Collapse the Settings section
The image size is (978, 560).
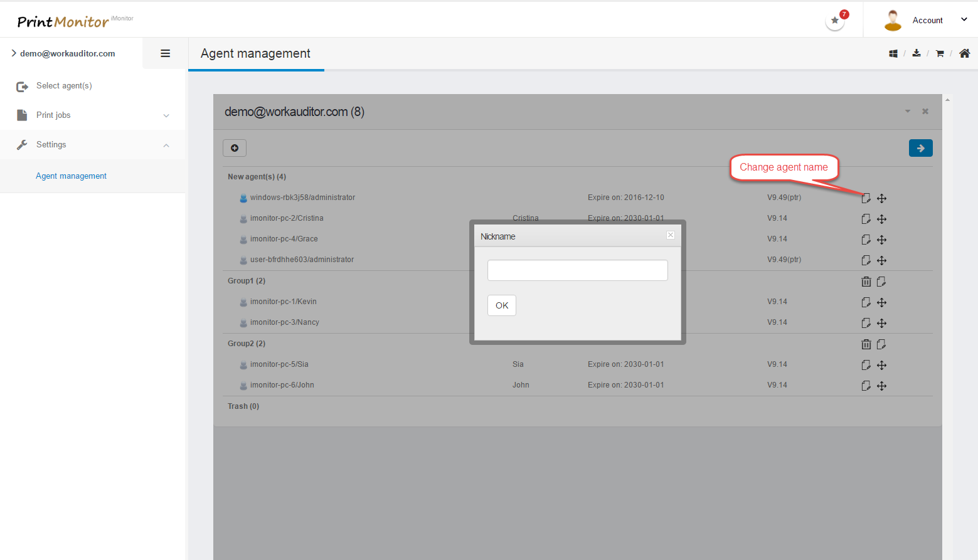click(x=93, y=145)
